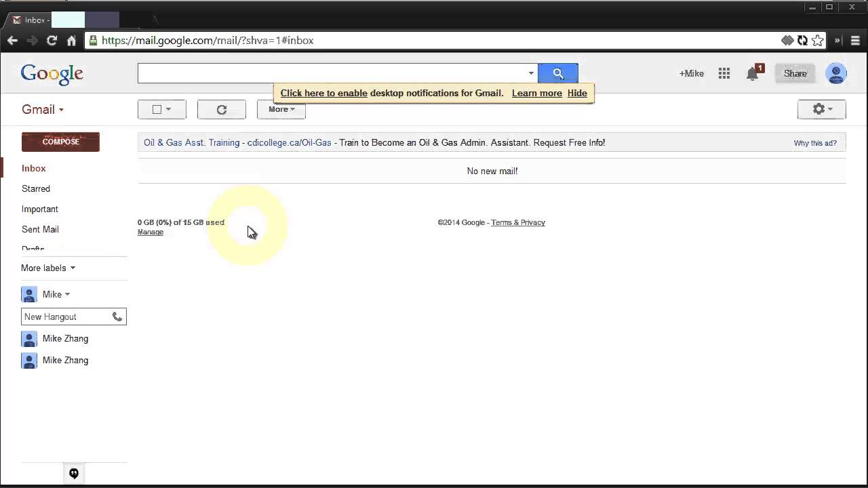This screenshot has width=868, height=488.
Task: Click the browser address bar URL
Action: pos(208,41)
